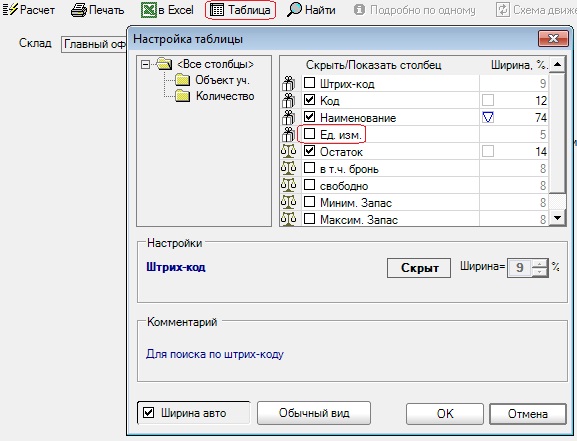577x441 pixels.
Task: Toggle the Ширина авто checkbox
Action: [148, 413]
